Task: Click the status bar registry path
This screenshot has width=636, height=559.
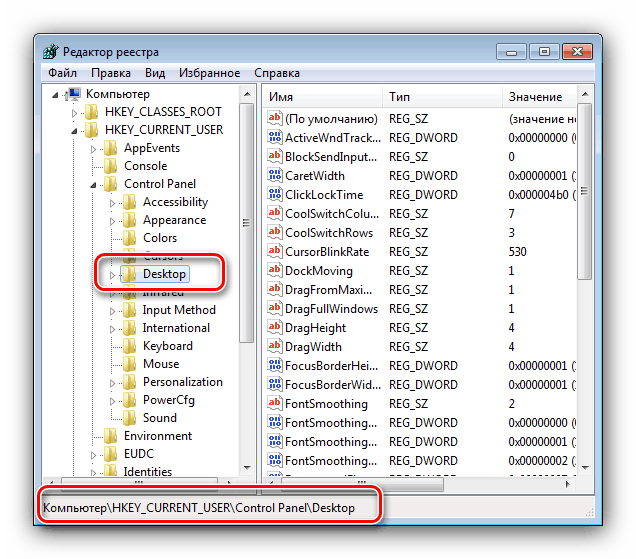Action: tap(199, 508)
